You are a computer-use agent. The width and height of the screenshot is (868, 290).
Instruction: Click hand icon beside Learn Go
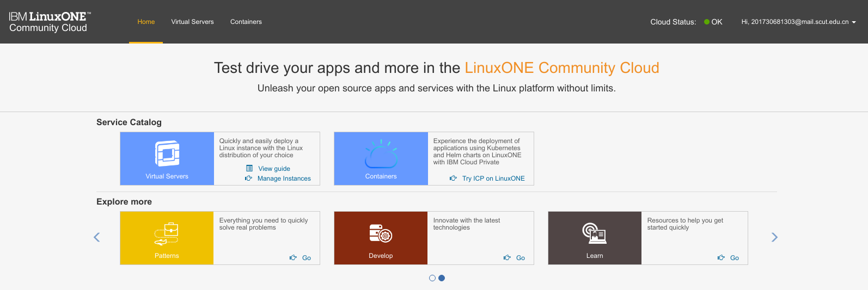coord(721,258)
